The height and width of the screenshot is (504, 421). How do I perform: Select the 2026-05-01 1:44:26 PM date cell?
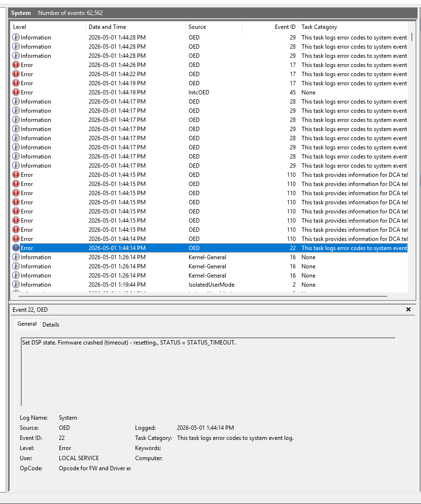click(117, 65)
